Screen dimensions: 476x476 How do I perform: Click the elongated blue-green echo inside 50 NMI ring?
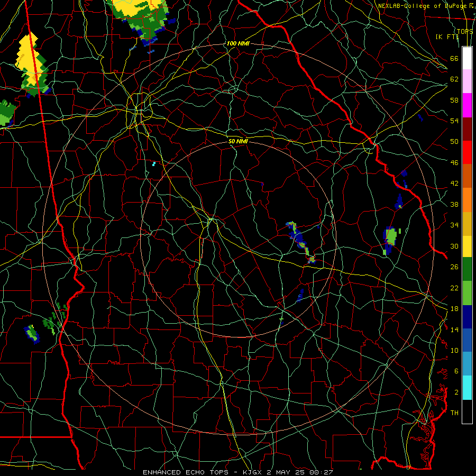point(300,242)
